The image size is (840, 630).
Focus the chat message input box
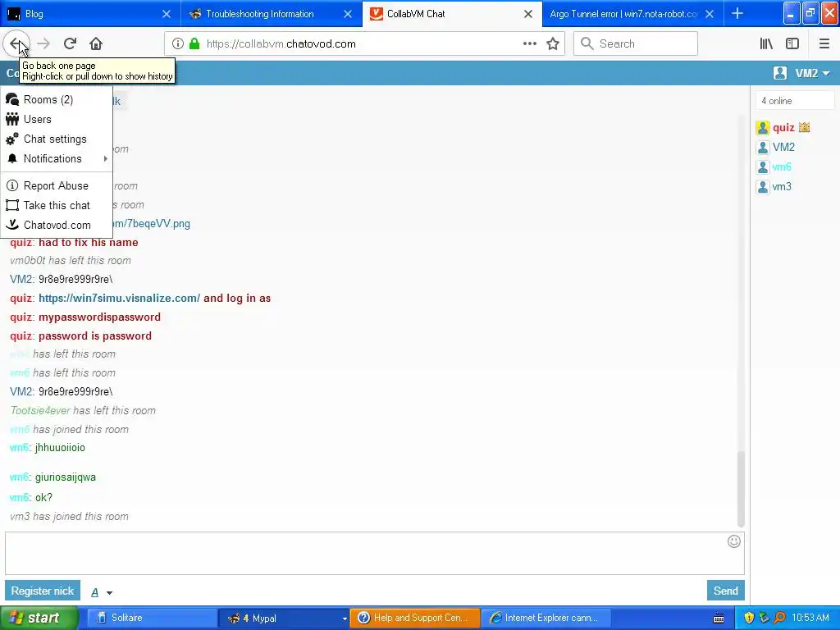374,554
